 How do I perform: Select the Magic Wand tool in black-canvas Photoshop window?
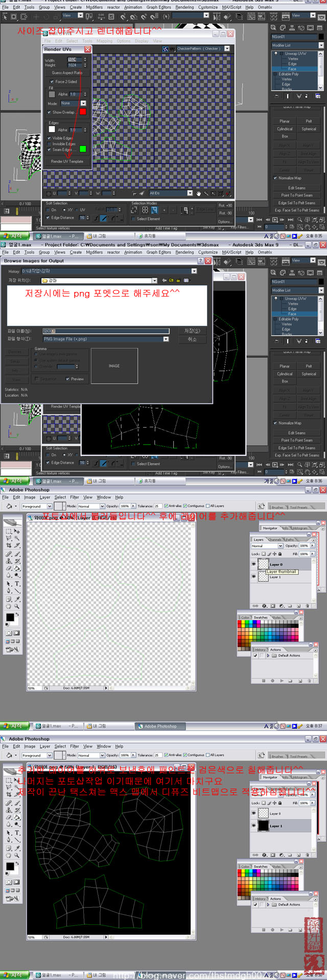(x=17, y=788)
